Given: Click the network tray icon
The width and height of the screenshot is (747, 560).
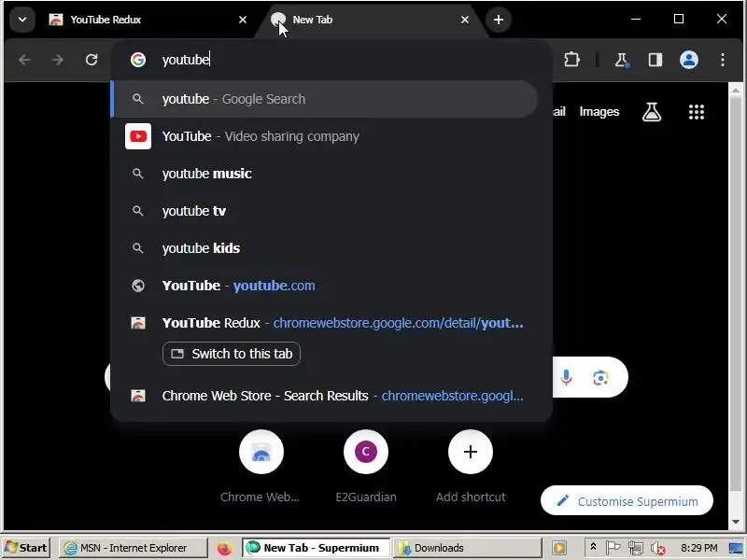Looking at the screenshot, I should point(635,548).
